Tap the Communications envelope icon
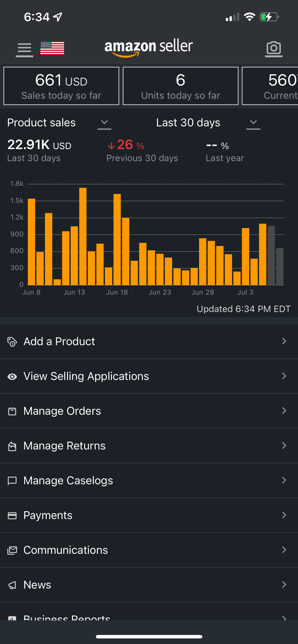 12,550
